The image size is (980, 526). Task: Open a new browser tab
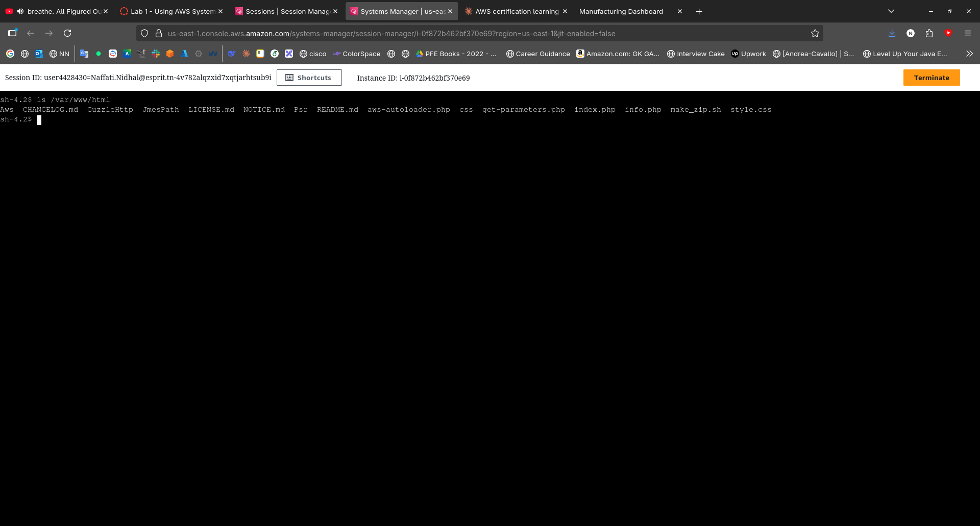699,11
